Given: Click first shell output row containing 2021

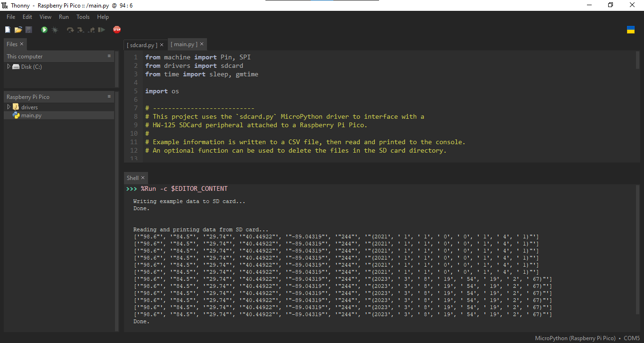Looking at the screenshot, I should coord(336,237).
